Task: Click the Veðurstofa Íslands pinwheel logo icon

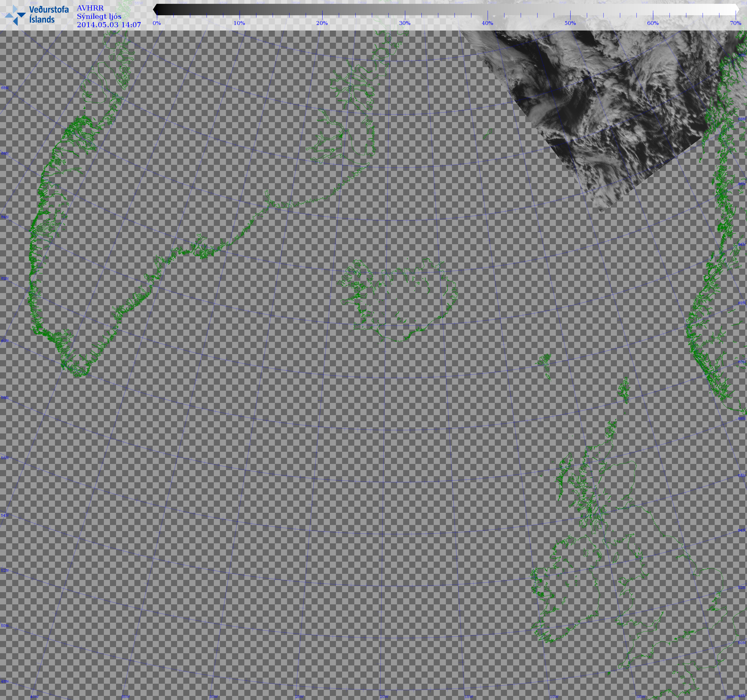Action: point(15,15)
